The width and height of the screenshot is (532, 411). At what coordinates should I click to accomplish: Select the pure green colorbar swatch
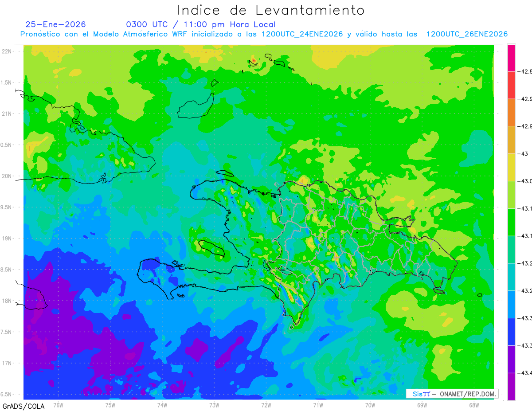(x=511, y=222)
